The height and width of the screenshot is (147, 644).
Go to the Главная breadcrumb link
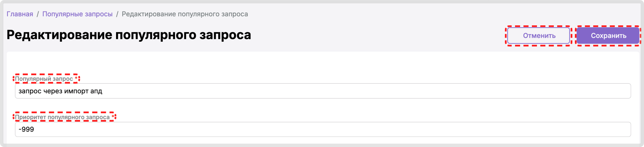point(20,14)
